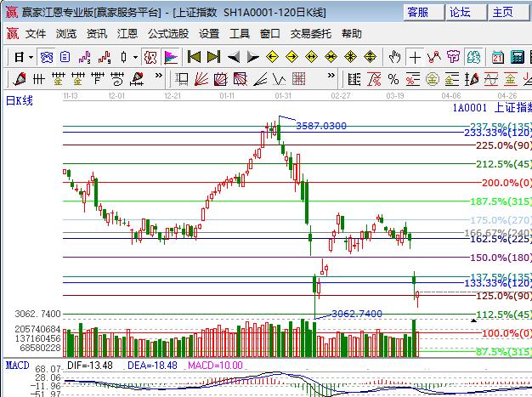Click the 论坛 button
Viewport: 532px width, 397px height.
tap(460, 12)
